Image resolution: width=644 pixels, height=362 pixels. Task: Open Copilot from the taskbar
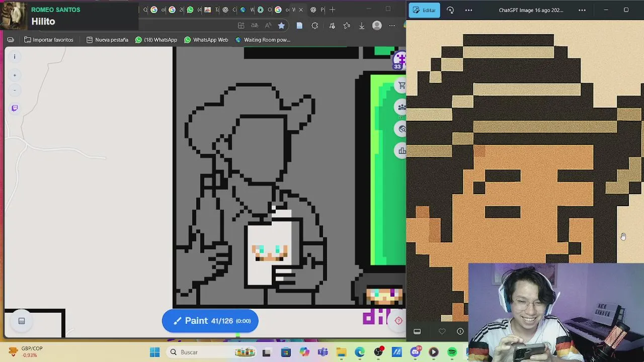coord(304,352)
